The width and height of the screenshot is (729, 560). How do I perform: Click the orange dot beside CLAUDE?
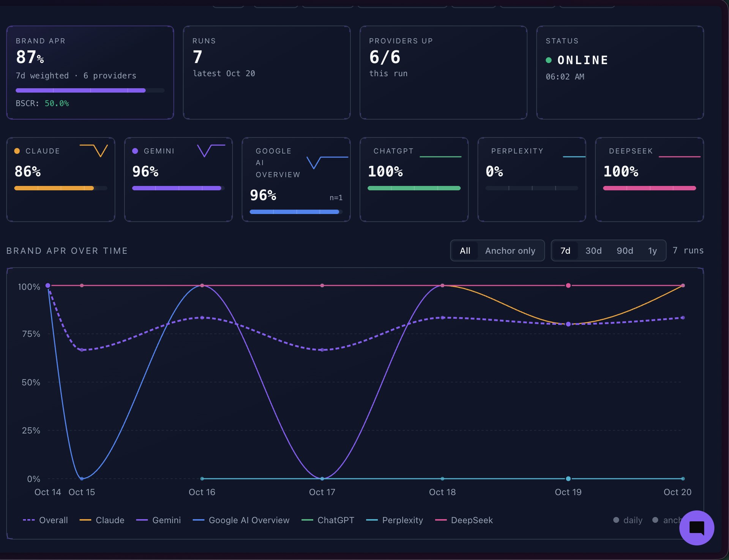(17, 151)
